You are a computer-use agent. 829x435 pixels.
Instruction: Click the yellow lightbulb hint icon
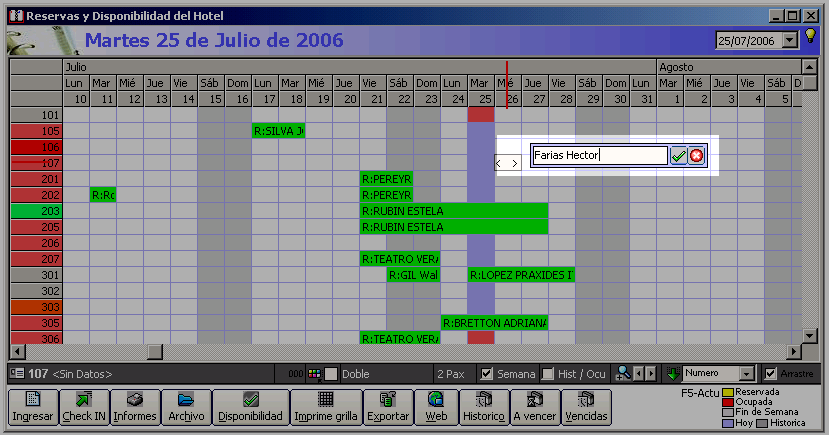[811, 37]
